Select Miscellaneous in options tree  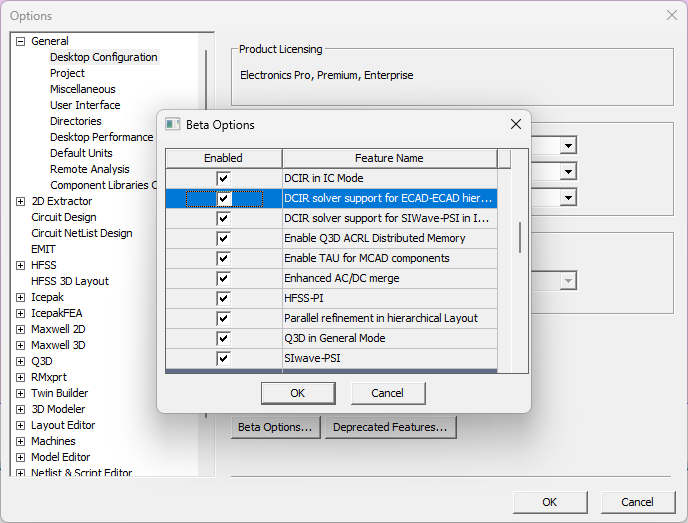click(82, 89)
